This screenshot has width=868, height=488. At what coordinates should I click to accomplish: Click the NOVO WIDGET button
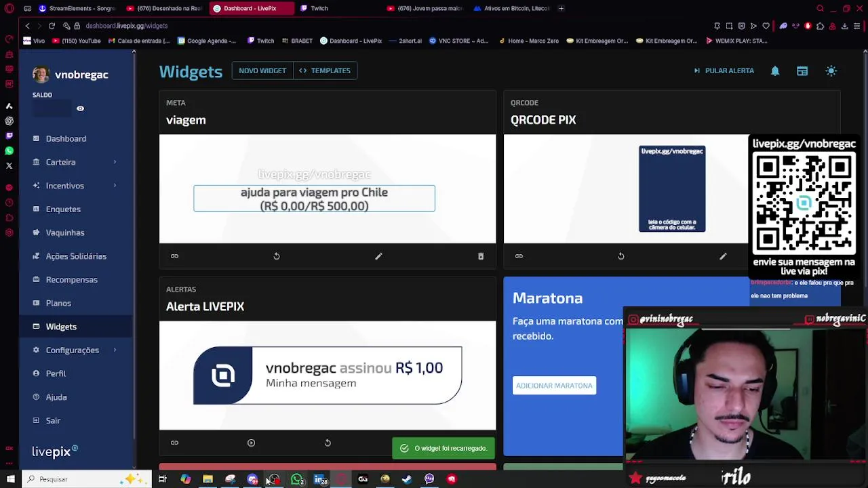(262, 70)
